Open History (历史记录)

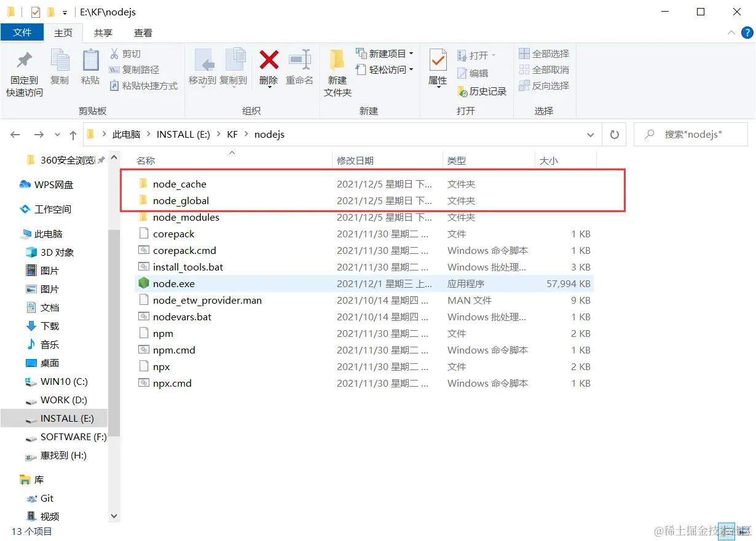[482, 91]
